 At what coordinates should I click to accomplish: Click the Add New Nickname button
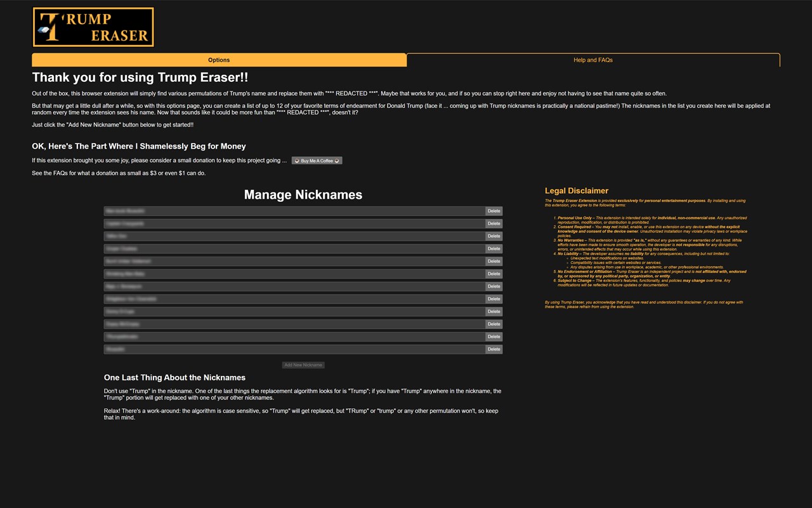pyautogui.click(x=303, y=365)
